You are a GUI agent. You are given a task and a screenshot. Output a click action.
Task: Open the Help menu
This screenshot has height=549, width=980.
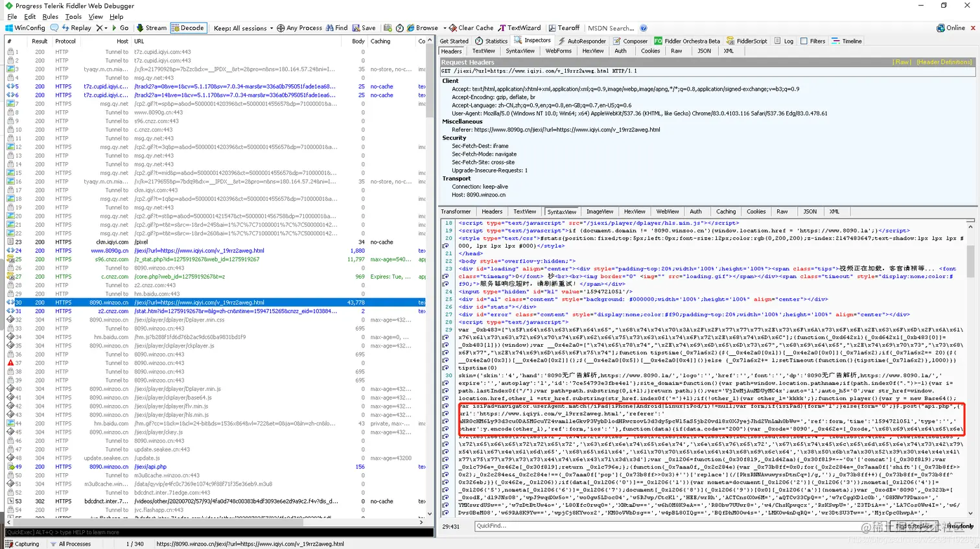coord(116,16)
